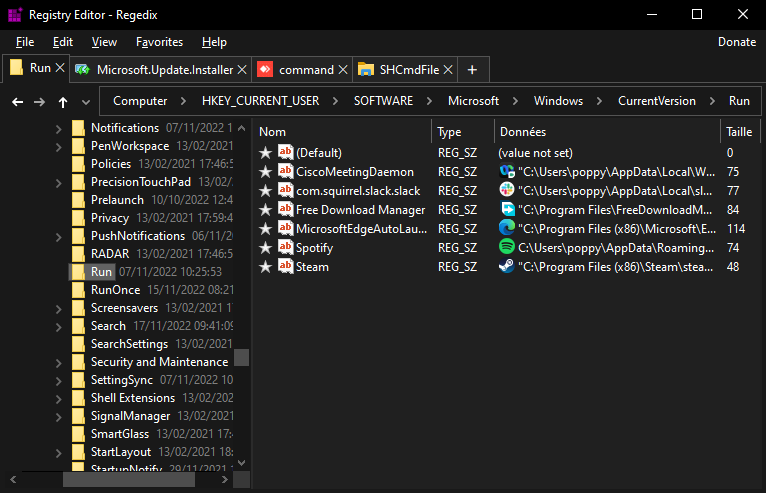Click the tree horizontal scrollbar thumb
The width and height of the screenshot is (766, 493).
point(129,480)
